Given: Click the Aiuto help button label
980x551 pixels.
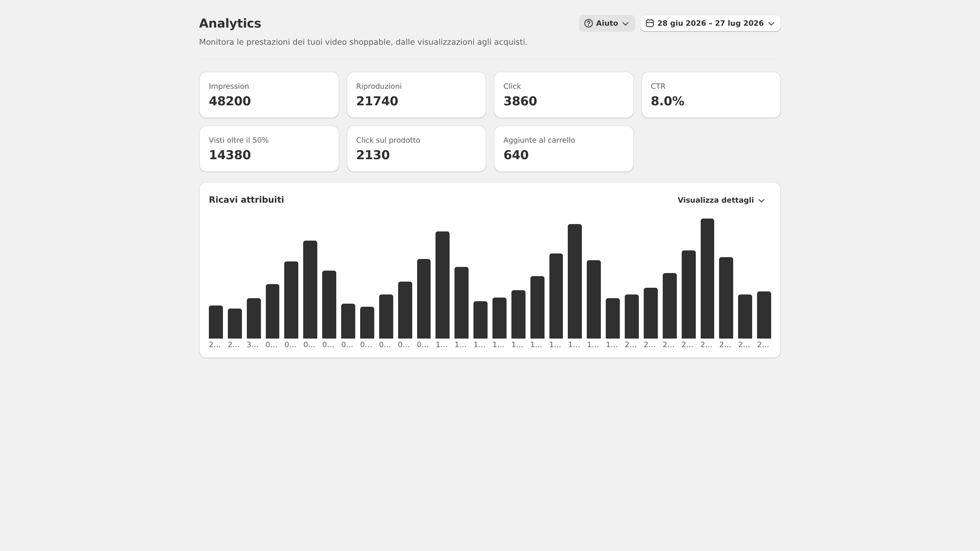Looking at the screenshot, I should point(607,23).
